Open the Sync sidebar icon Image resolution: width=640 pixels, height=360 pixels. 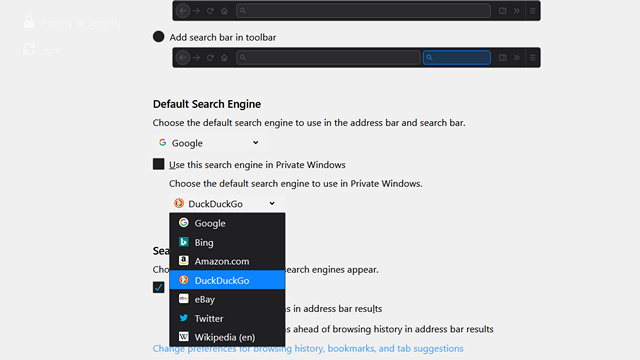point(29,50)
